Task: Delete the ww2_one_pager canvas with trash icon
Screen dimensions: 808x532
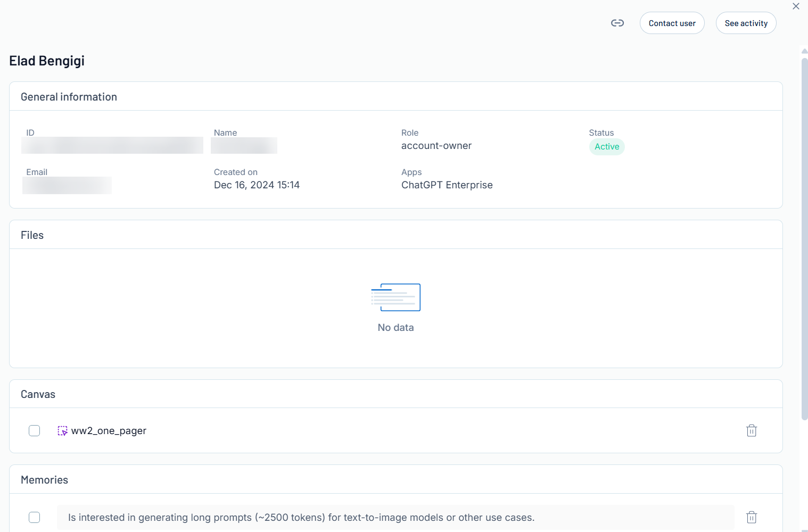Action: click(751, 430)
